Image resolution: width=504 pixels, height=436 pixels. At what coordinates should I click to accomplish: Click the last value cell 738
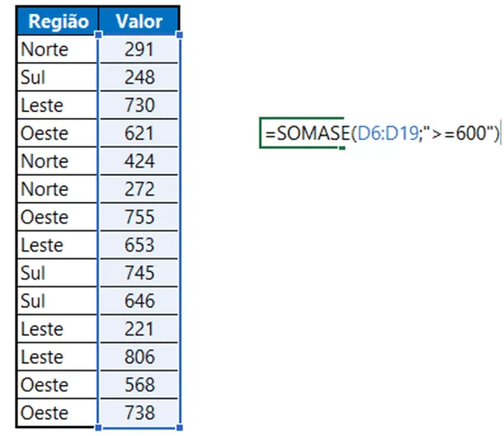(x=139, y=413)
